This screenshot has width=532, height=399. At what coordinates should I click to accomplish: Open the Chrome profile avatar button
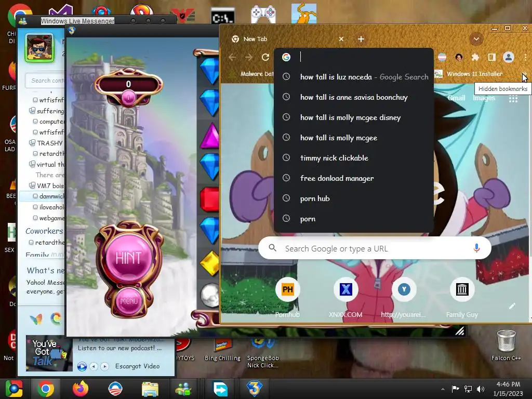click(508, 57)
